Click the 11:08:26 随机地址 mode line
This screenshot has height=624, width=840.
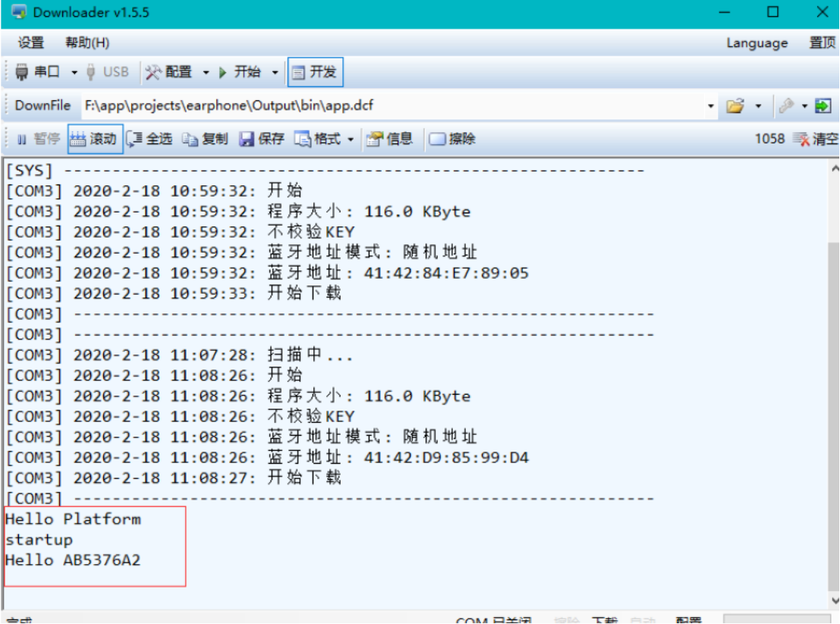[241, 437]
